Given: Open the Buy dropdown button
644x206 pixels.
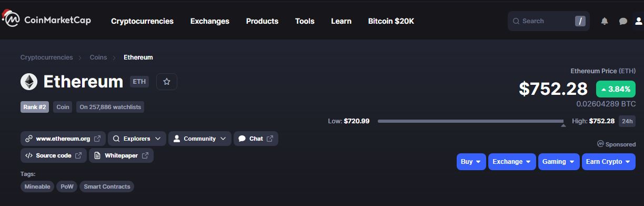Looking at the screenshot, I should click(471, 162).
